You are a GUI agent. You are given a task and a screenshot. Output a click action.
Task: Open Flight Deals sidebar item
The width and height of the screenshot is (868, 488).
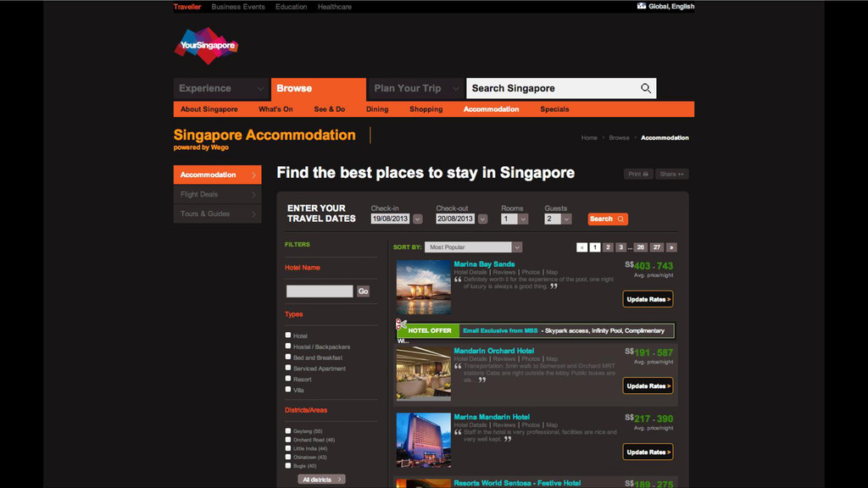[218, 194]
